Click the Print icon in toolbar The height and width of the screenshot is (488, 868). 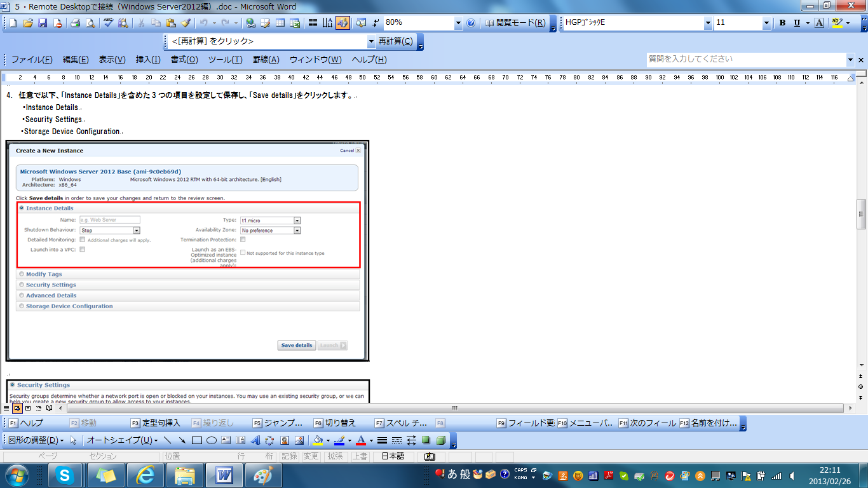click(76, 23)
